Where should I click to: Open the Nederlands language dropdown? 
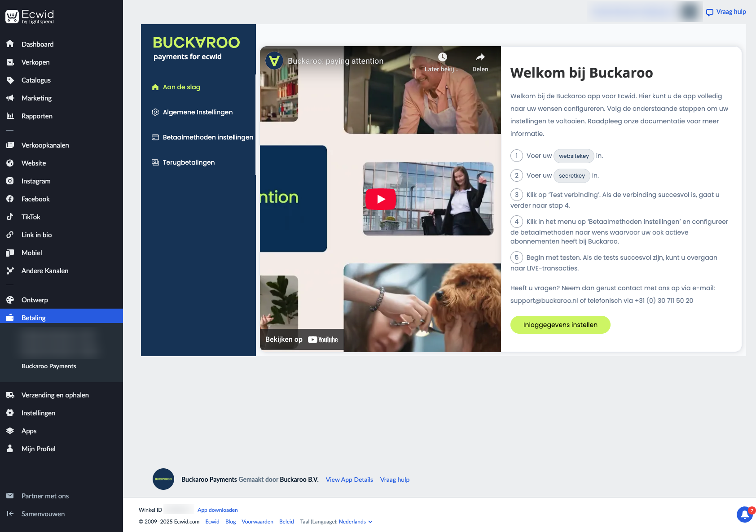[x=356, y=522]
